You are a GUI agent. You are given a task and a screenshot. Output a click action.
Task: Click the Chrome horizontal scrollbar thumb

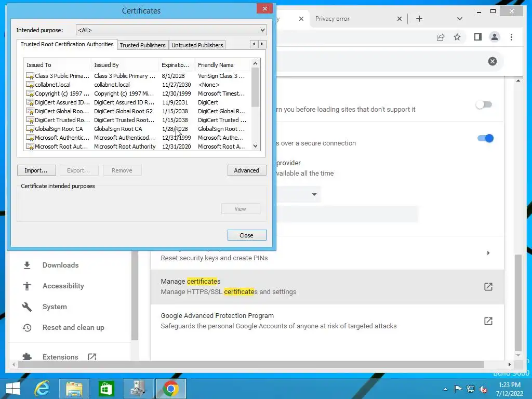coord(251,364)
